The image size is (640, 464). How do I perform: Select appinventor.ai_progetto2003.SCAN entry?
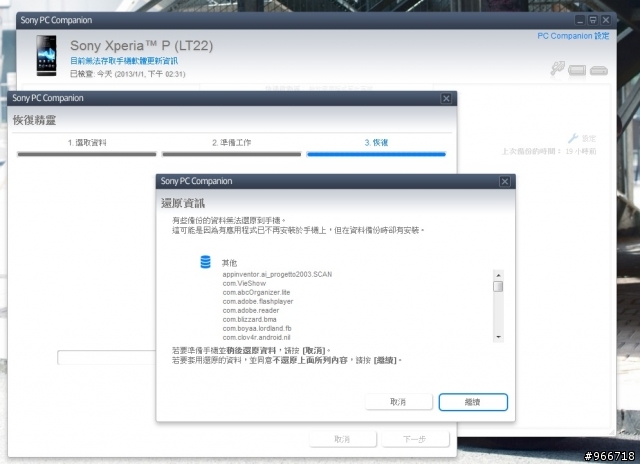tap(277, 274)
